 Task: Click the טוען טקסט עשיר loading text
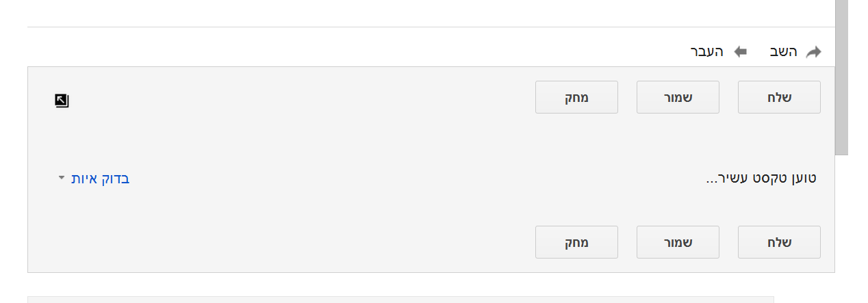point(761,179)
